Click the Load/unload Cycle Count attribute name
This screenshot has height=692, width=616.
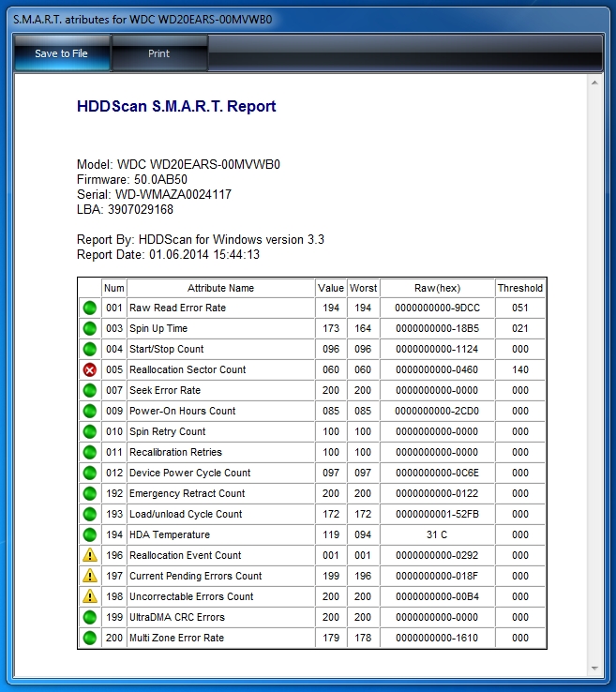pyautogui.click(x=186, y=514)
